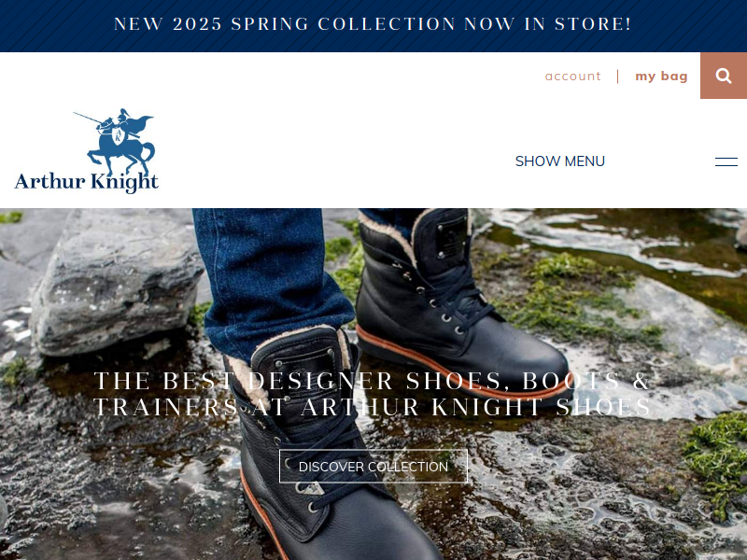Click the hamburger menu lines icon
747x560 pixels.
pos(726,161)
